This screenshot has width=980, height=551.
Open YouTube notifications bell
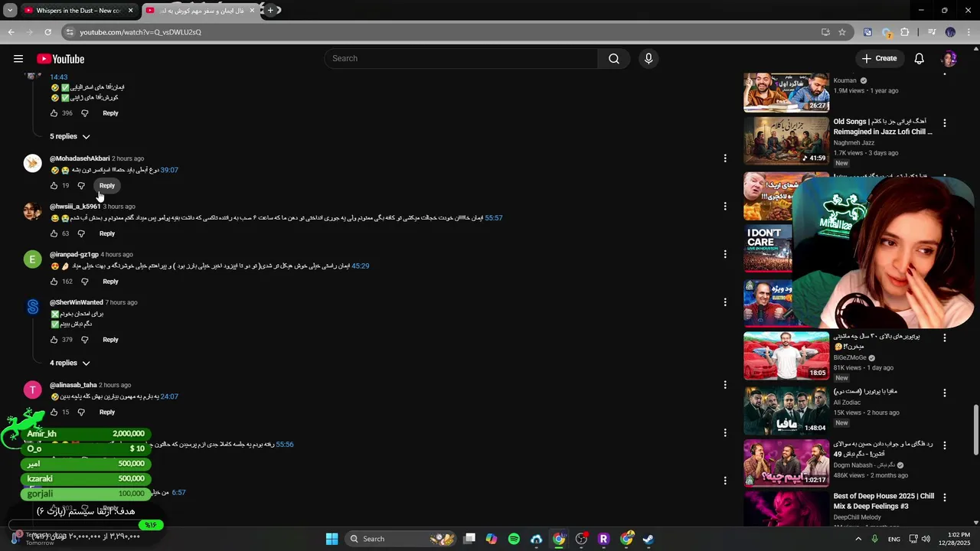coord(920,59)
